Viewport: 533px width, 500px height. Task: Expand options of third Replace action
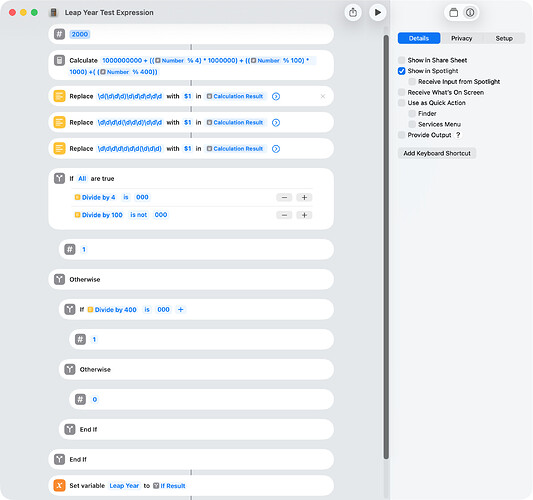pos(276,149)
